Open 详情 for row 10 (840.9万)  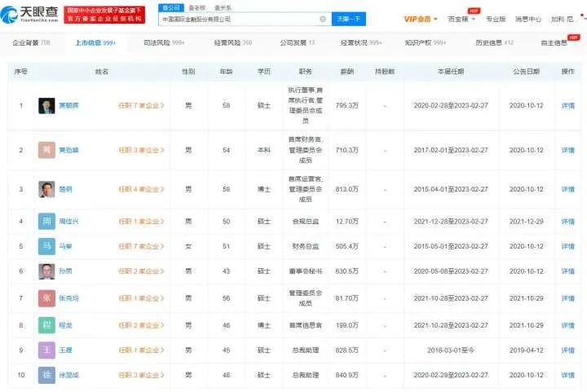[x=568, y=375]
